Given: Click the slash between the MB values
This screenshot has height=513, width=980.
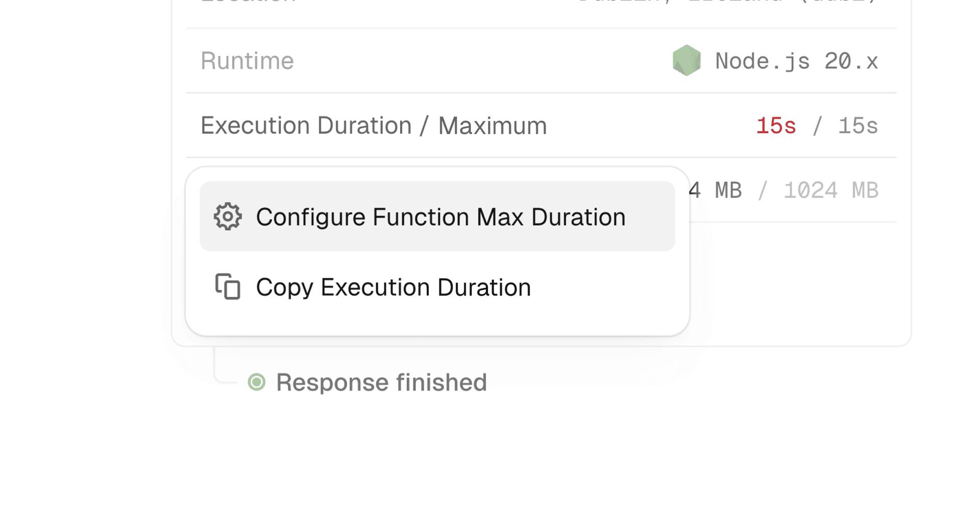Looking at the screenshot, I should click(x=763, y=191).
